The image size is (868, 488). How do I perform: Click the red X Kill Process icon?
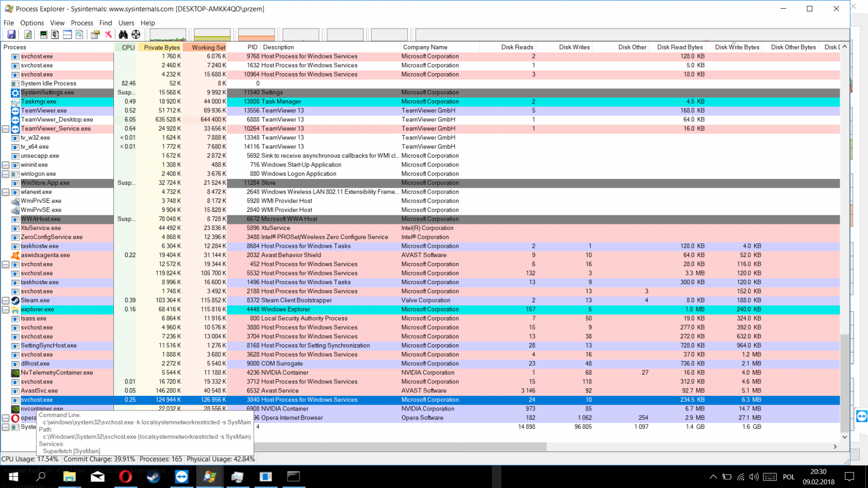pos(108,35)
